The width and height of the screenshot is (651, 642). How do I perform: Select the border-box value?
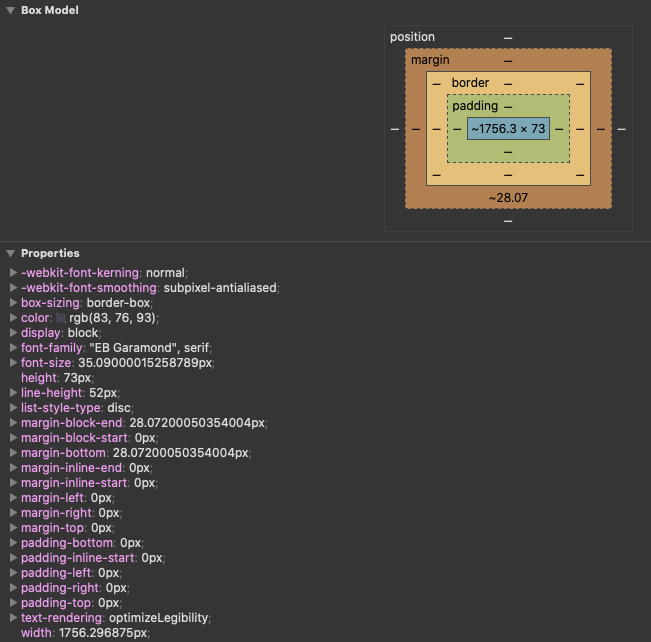[118, 303]
